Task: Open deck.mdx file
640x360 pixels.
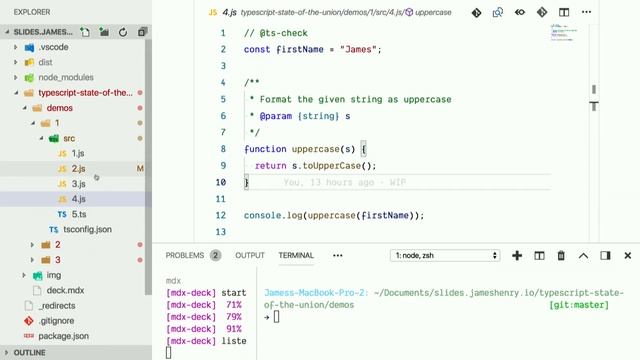Action: click(65, 290)
